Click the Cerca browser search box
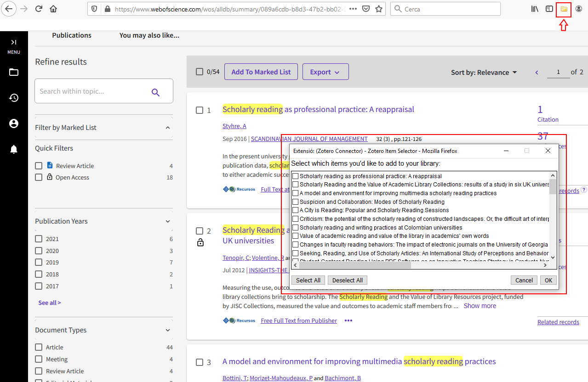This screenshot has width=588, height=382. pyautogui.click(x=445, y=9)
